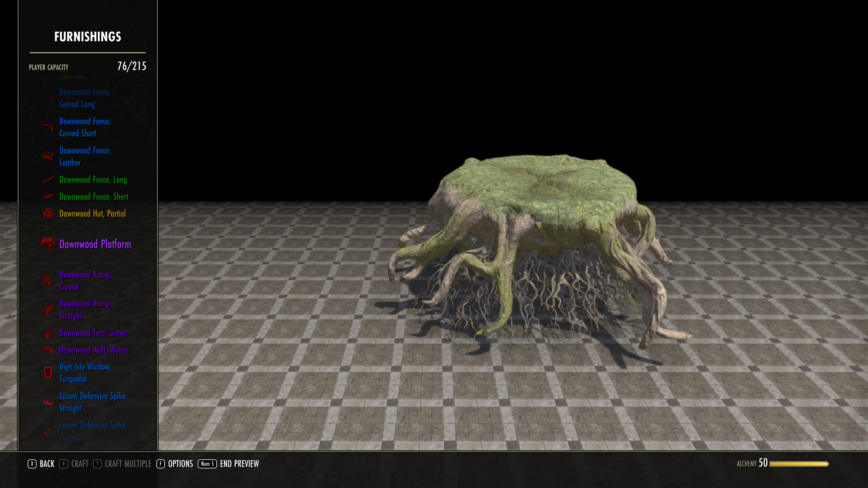Click the Dawnwood Hut, Partial icon

click(48, 214)
